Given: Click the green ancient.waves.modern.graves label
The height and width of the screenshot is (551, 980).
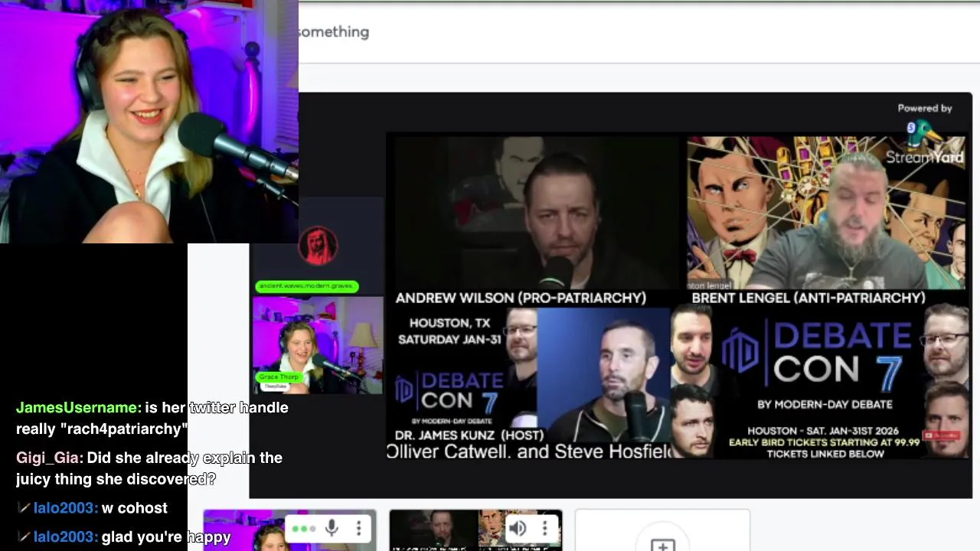Looking at the screenshot, I should [307, 286].
